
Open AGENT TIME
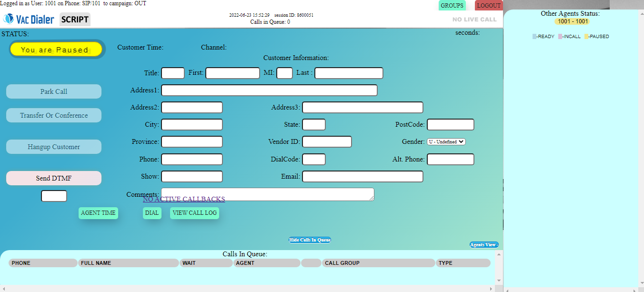point(98,213)
